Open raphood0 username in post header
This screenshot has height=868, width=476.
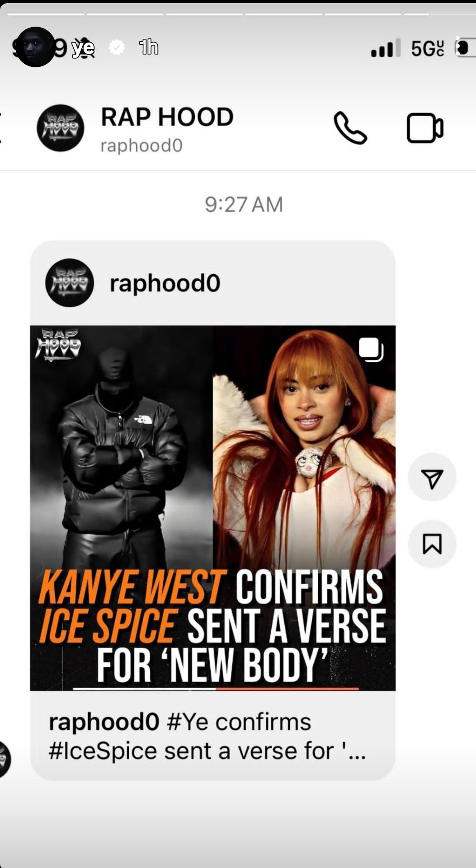(x=165, y=283)
